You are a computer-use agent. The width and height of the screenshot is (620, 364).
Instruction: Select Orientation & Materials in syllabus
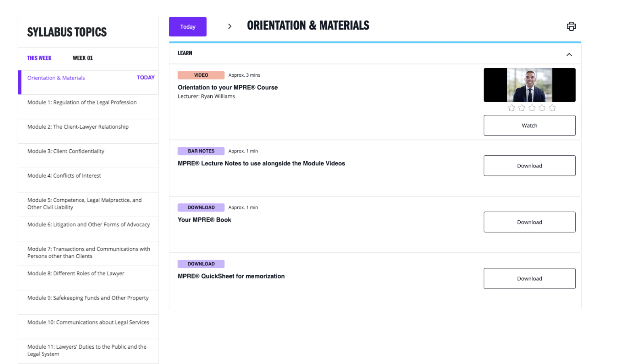56,78
